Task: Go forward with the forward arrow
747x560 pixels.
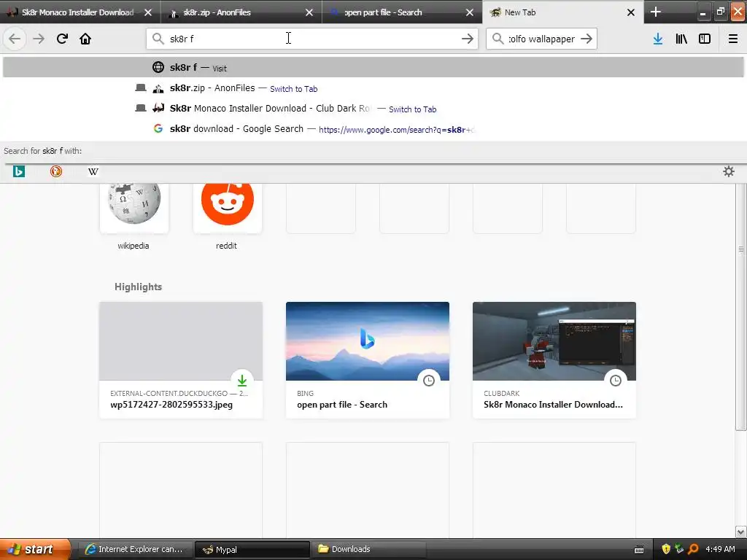Action: coord(39,39)
